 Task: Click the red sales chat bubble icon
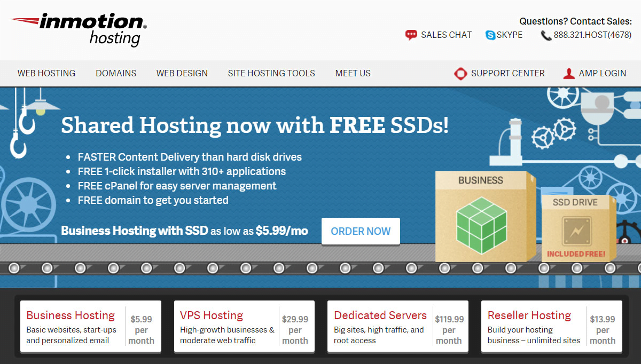pos(411,35)
